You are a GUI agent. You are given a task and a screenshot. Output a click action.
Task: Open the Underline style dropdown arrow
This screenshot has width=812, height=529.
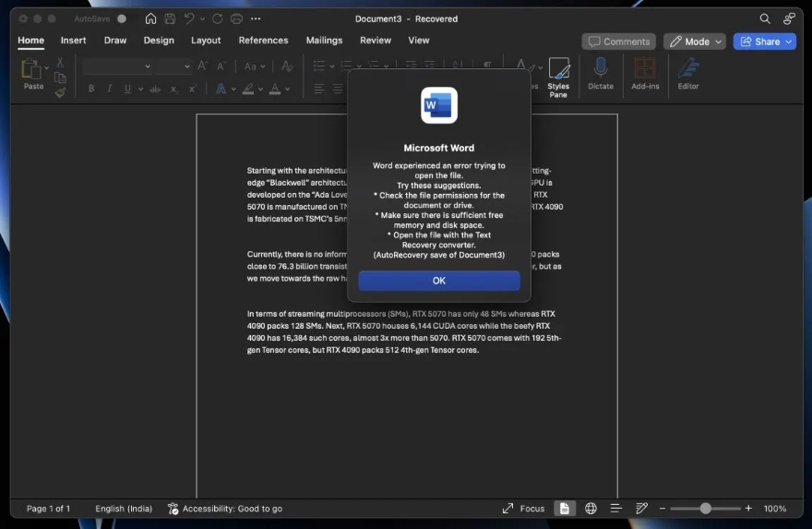[140, 90]
